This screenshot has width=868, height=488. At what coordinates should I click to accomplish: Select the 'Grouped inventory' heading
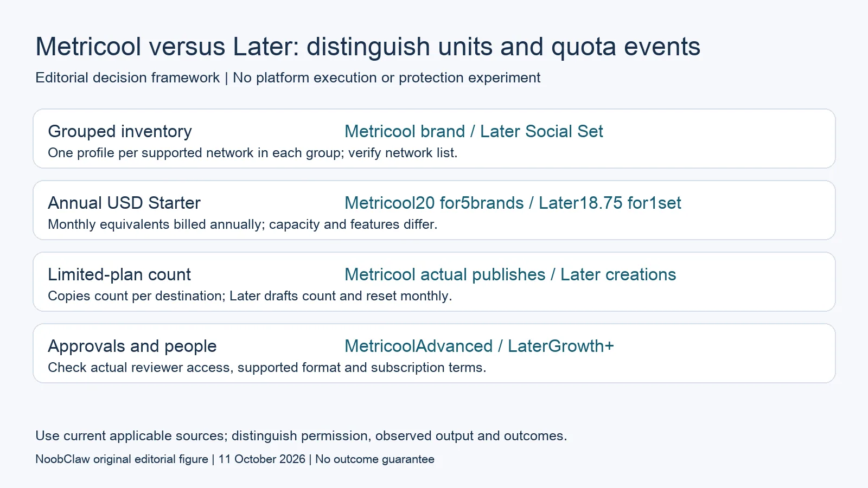tap(120, 131)
